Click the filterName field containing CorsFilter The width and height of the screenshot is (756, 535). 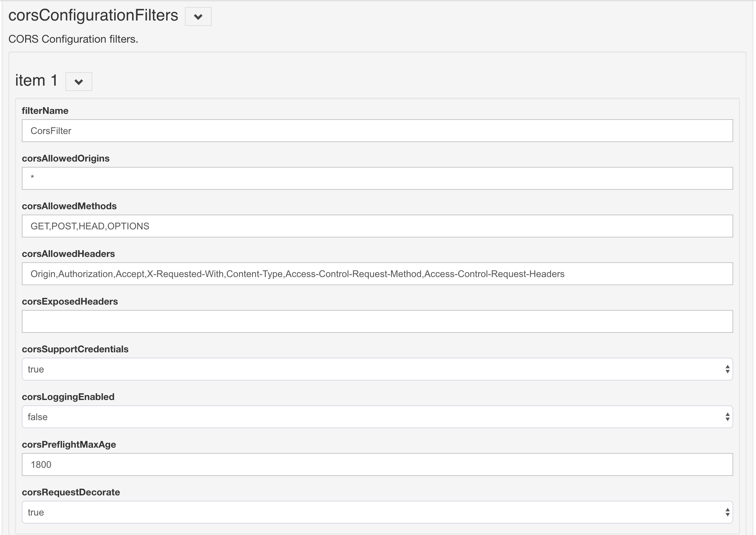click(x=377, y=131)
